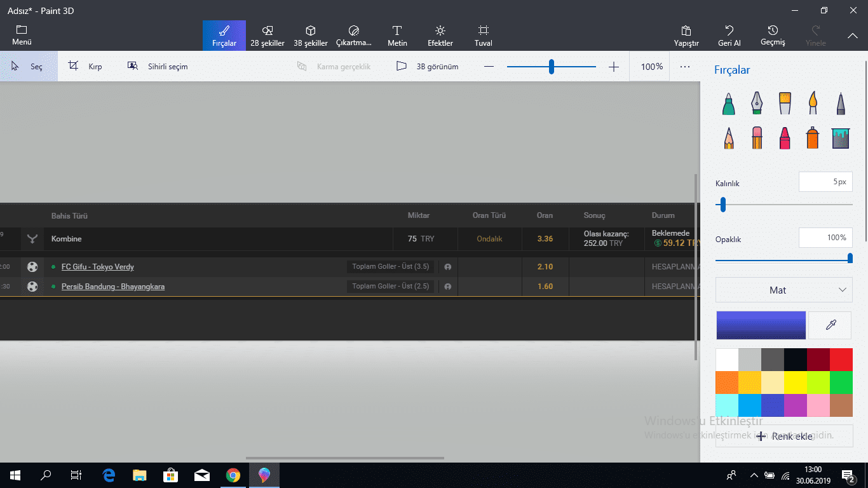Screen dimensions: 868x488
Task: Click the zoom in plus icon
Action: [613, 67]
